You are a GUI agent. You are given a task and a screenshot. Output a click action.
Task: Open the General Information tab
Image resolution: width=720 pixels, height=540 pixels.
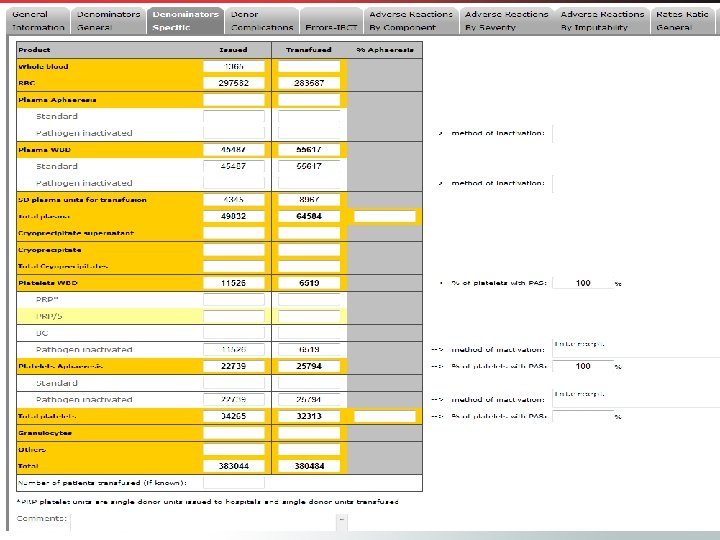(x=38, y=21)
